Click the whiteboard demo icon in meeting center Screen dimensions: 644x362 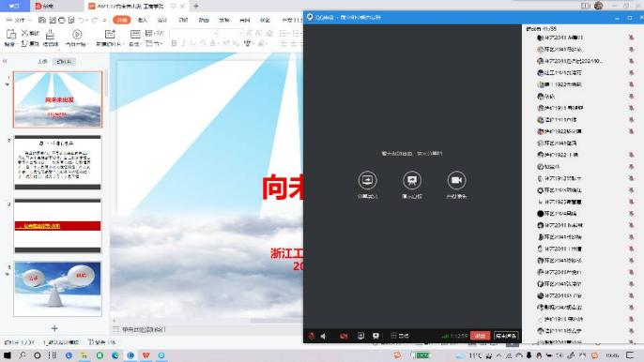pyautogui.click(x=412, y=180)
